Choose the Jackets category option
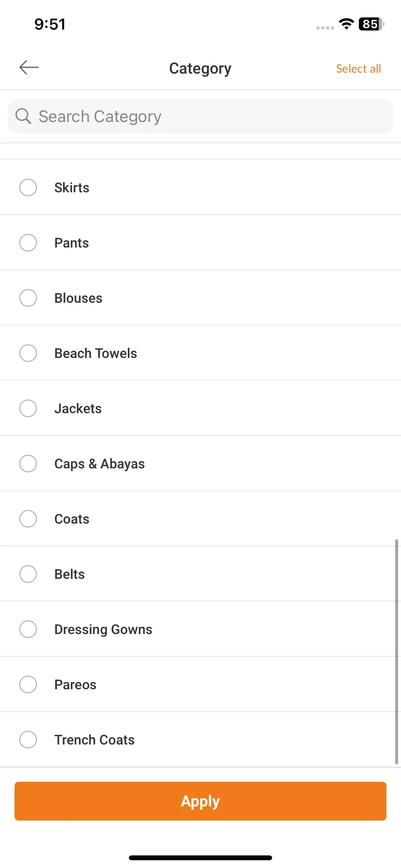The height and width of the screenshot is (868, 401). 200,408
